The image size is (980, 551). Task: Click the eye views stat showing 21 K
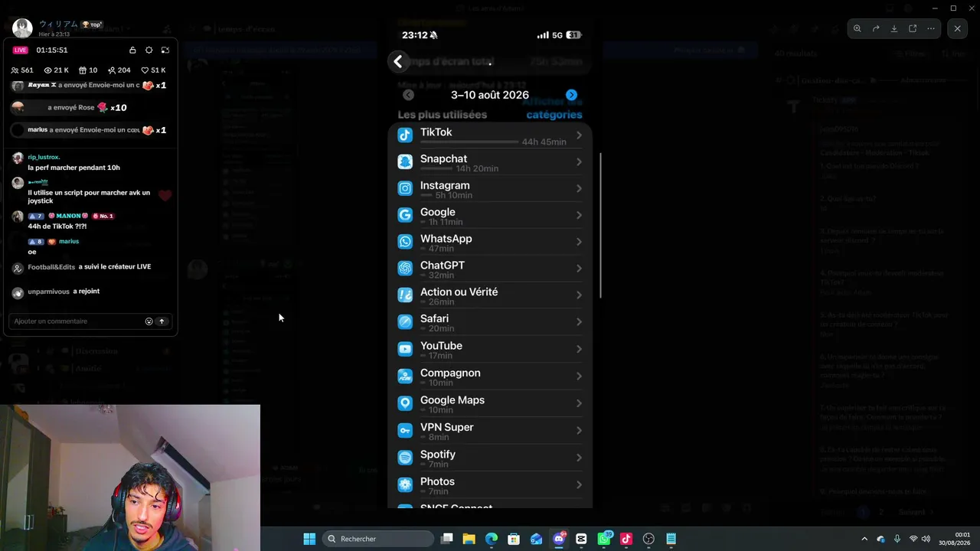tap(57, 70)
